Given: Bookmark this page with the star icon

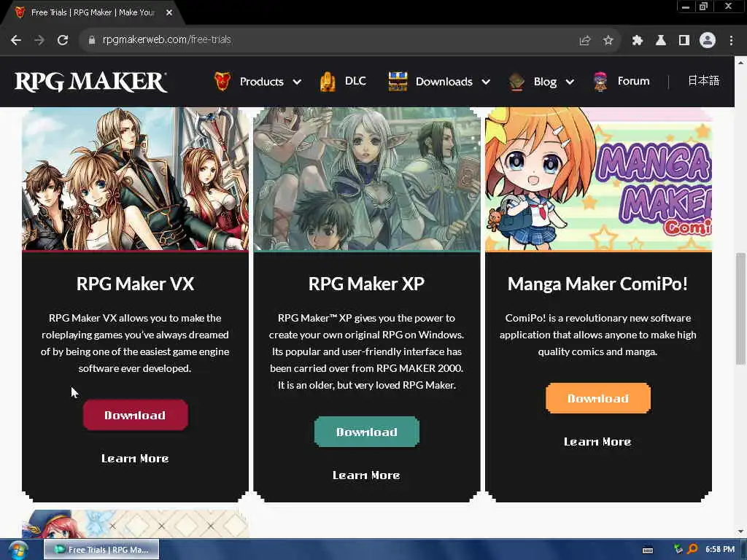Looking at the screenshot, I should tap(608, 41).
